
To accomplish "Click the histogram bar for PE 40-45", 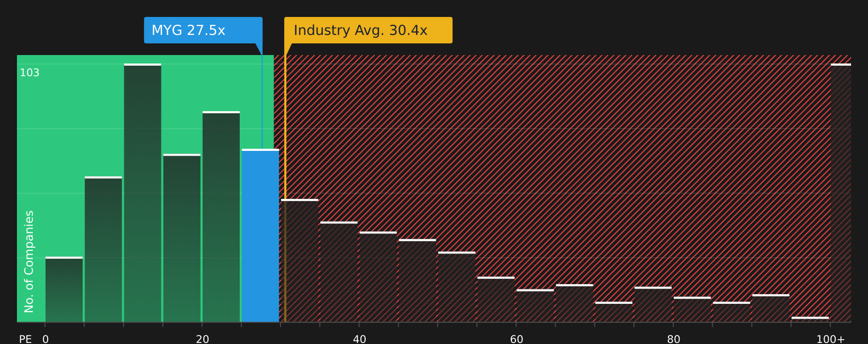I will click(378, 277).
